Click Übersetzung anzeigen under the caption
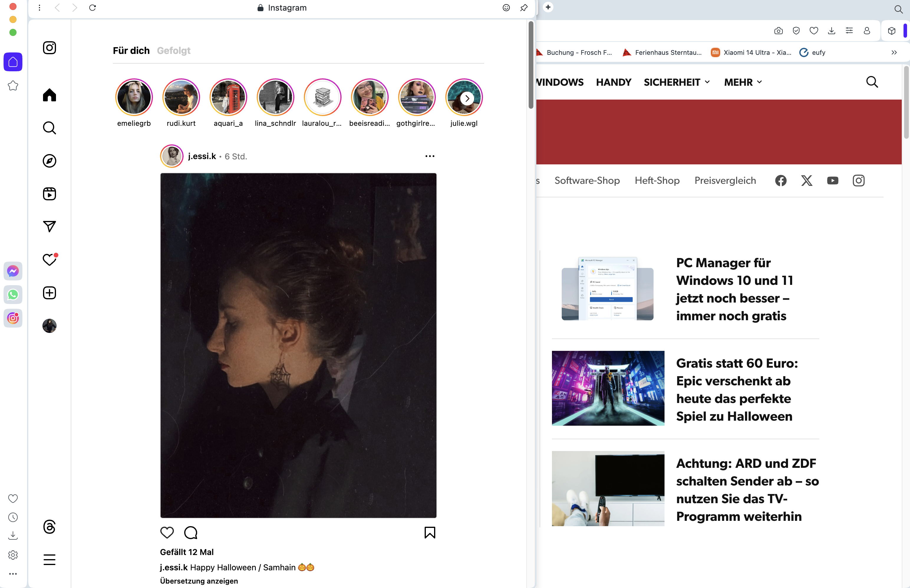 [x=199, y=581]
